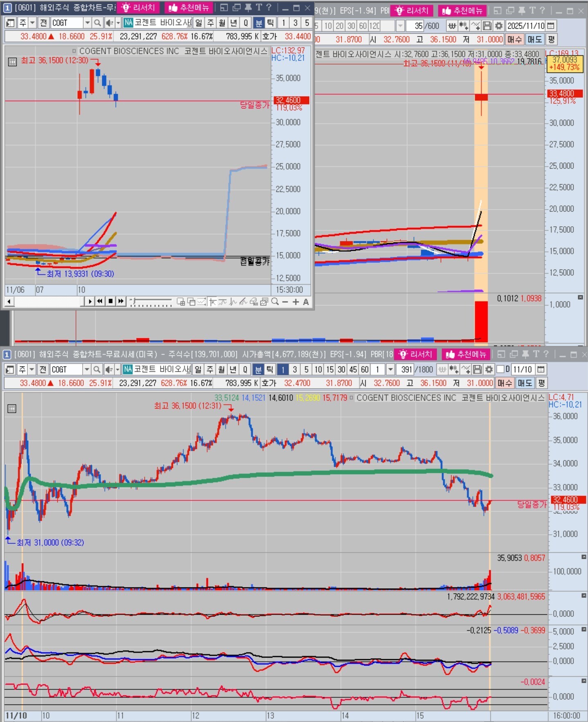588x722 pixels.
Task: Select the 5-minute interval in top-left window
Action: 307,23
